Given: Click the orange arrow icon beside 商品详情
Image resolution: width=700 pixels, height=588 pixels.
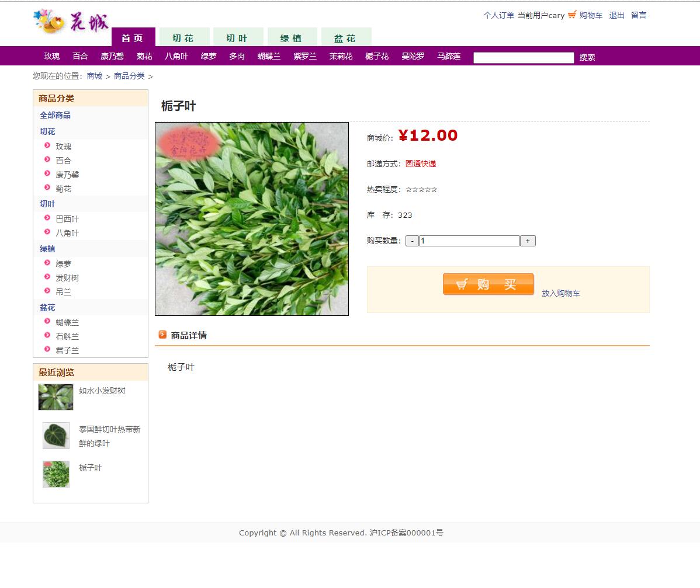Looking at the screenshot, I should [162, 335].
